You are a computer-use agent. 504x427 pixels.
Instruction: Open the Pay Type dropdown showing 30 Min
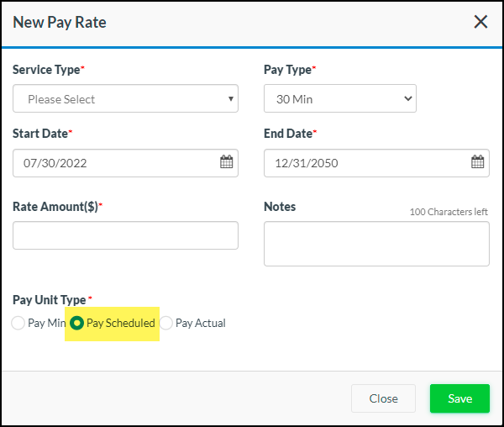pyautogui.click(x=340, y=99)
